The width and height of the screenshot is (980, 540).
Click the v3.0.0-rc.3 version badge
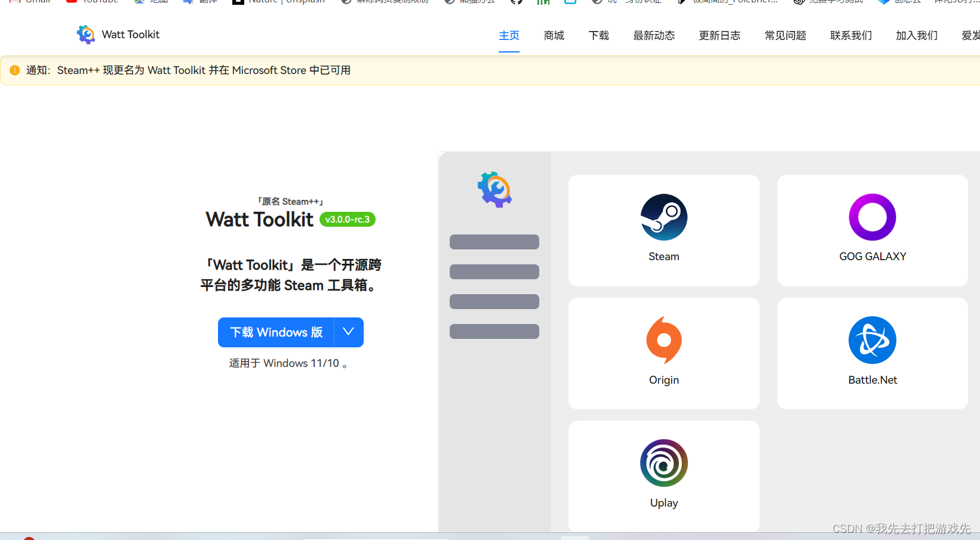click(348, 220)
